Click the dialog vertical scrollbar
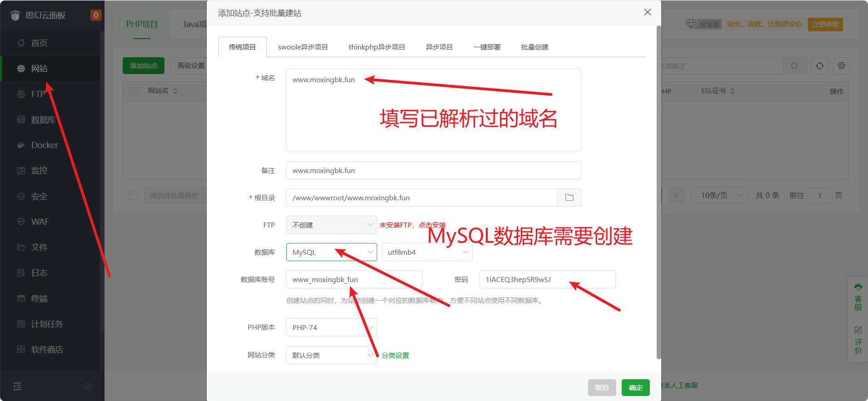868x401 pixels. click(659, 192)
